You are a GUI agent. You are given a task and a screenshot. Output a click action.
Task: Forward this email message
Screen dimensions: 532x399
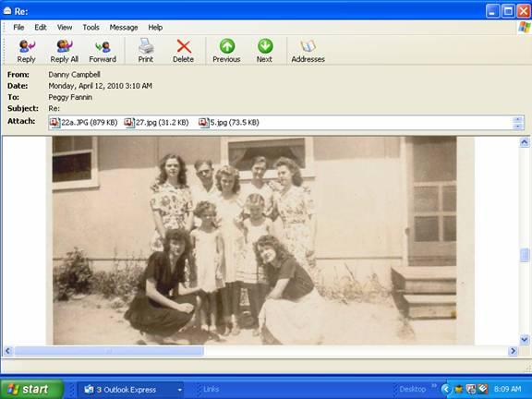click(103, 51)
